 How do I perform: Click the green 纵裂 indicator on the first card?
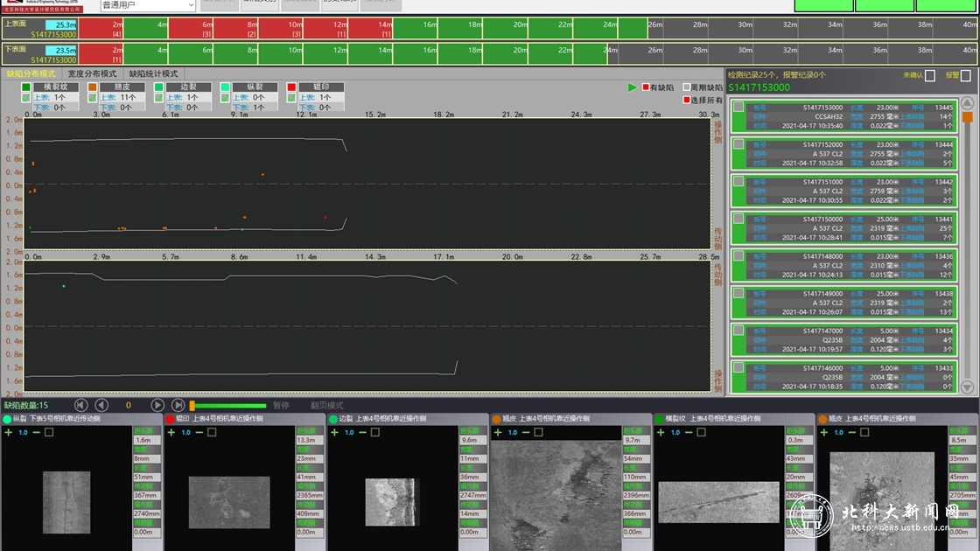coord(8,419)
